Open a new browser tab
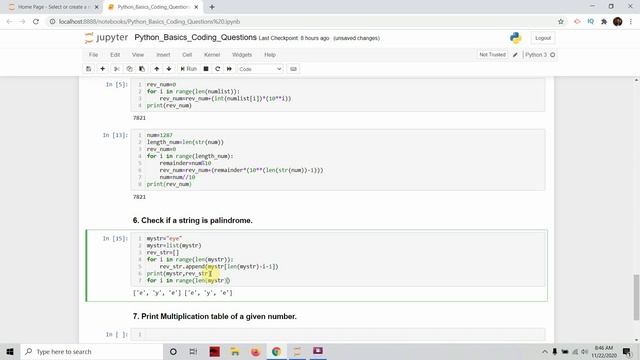 212,7
